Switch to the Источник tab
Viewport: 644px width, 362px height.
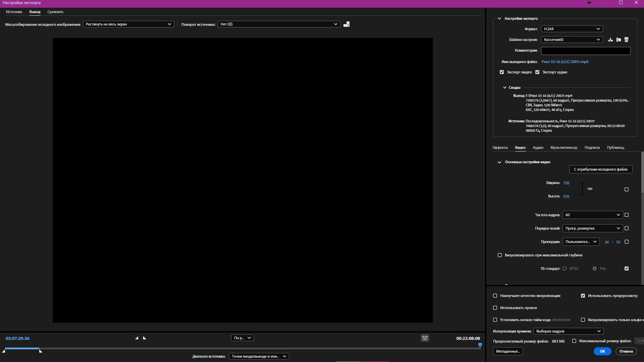pyautogui.click(x=14, y=12)
